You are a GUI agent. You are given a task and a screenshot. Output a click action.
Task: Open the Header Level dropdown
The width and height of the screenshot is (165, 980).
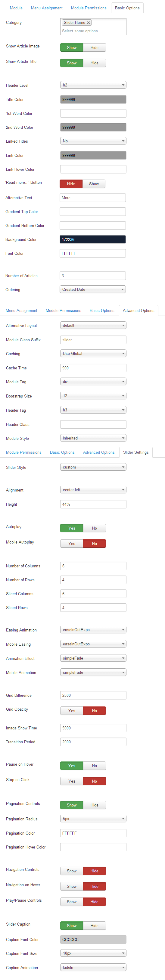click(93, 85)
